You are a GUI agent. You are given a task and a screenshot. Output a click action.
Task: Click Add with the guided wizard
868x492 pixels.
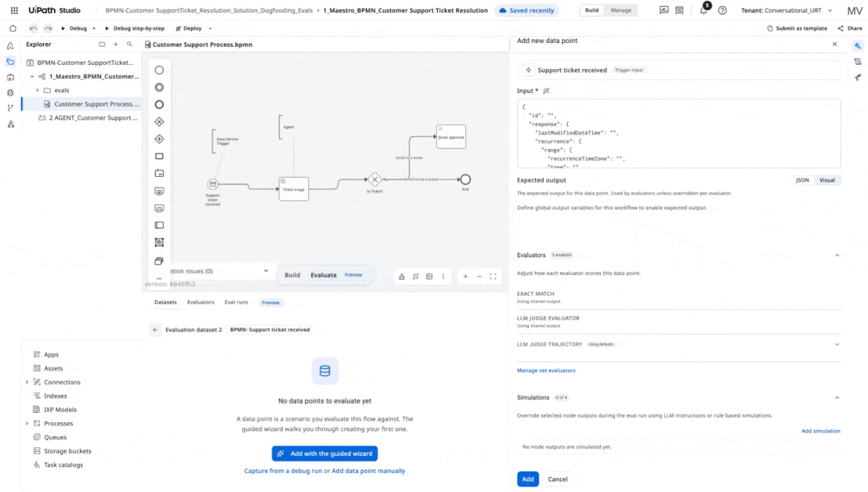pos(325,454)
